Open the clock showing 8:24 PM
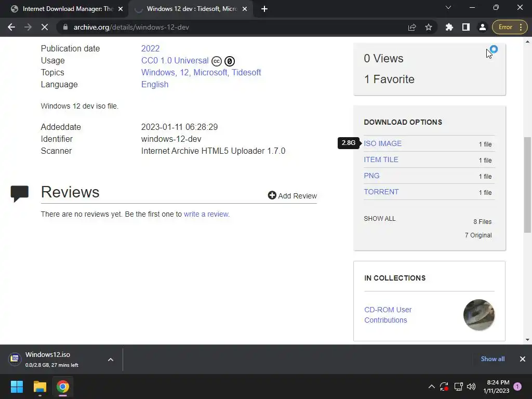532x399 pixels. coord(496,387)
